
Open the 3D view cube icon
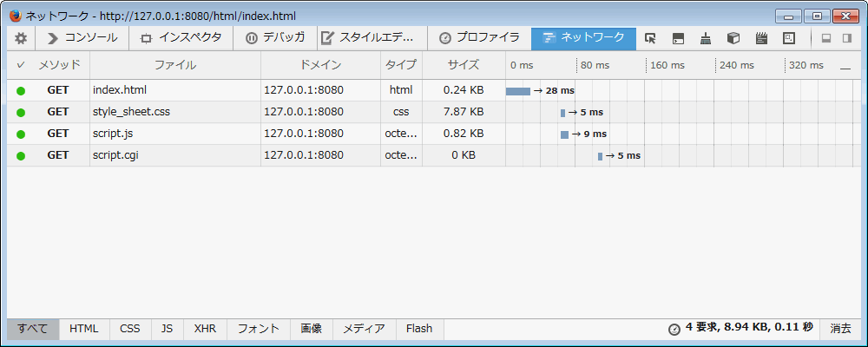tap(733, 38)
